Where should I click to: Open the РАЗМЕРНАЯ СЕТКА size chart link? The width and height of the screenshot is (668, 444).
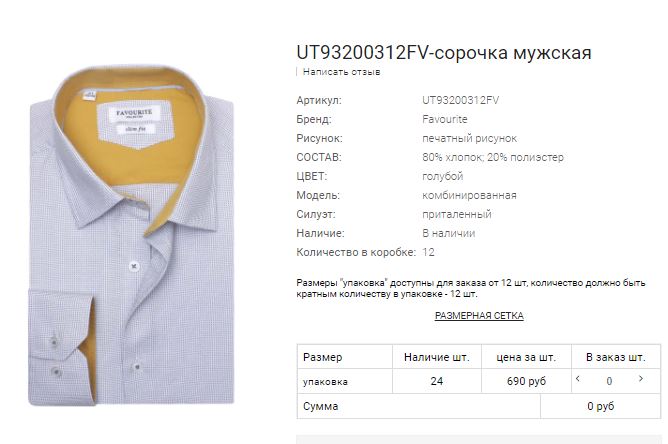click(x=479, y=316)
